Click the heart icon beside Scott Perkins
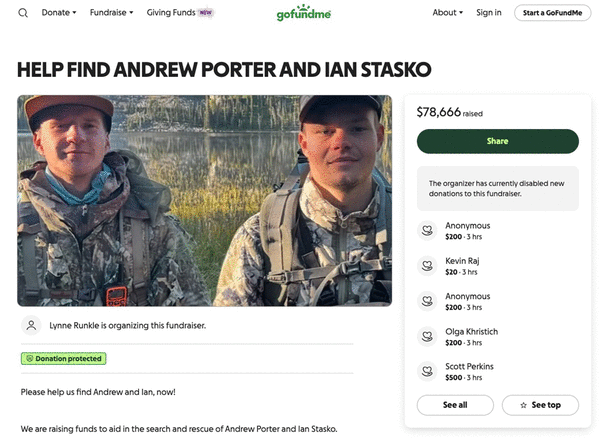Viewport: 600px width, 438px height. pyautogui.click(x=427, y=371)
